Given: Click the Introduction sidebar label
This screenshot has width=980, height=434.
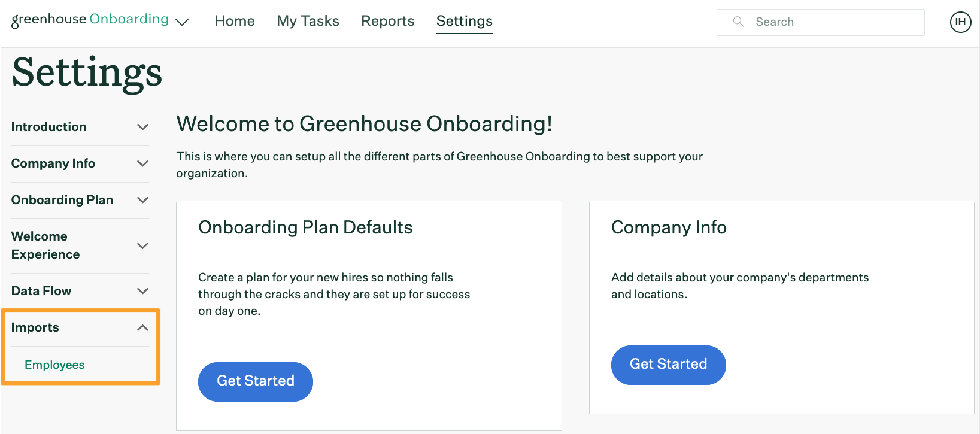Looking at the screenshot, I should pyautogui.click(x=48, y=127).
